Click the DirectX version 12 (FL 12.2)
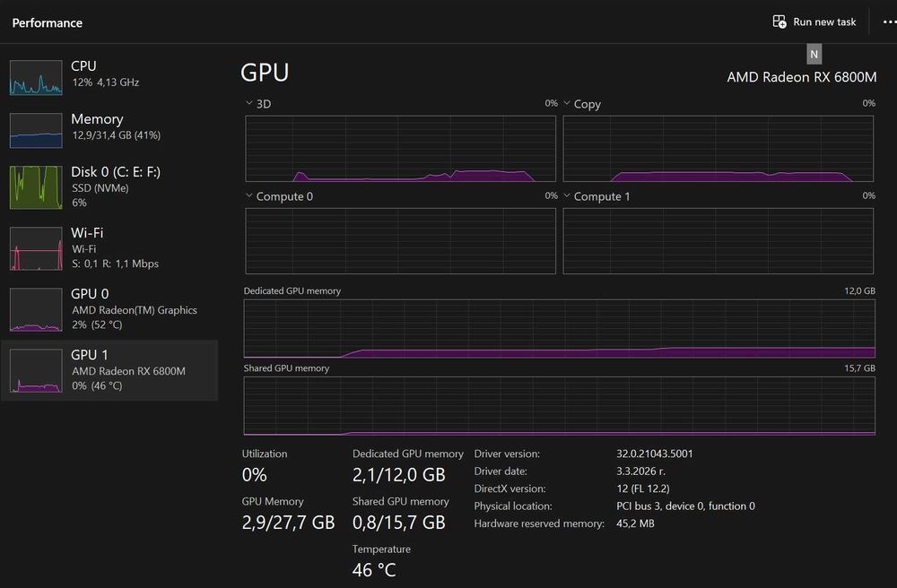897x588 pixels. [x=643, y=489]
